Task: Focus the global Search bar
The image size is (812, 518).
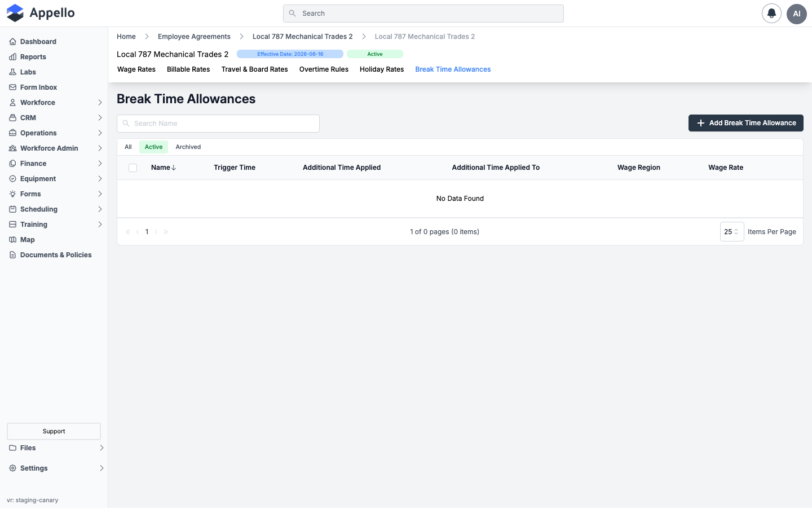Action: click(423, 14)
